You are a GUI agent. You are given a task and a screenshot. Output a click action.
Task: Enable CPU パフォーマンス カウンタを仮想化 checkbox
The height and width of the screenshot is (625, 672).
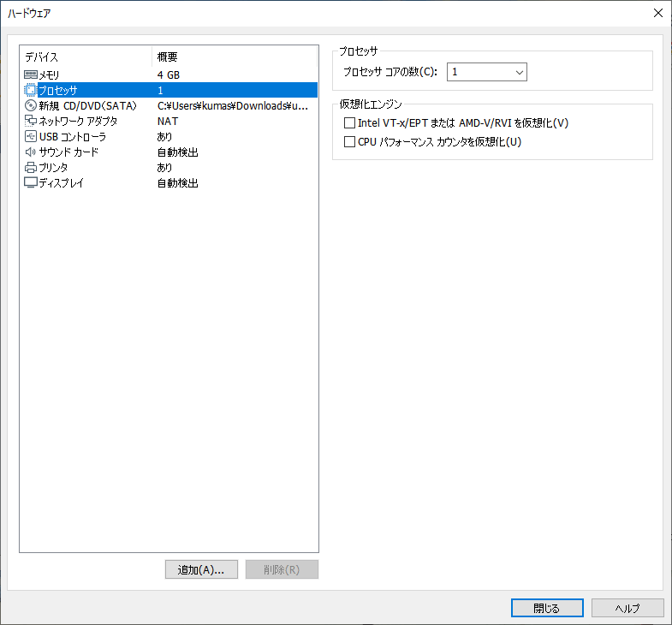[350, 142]
